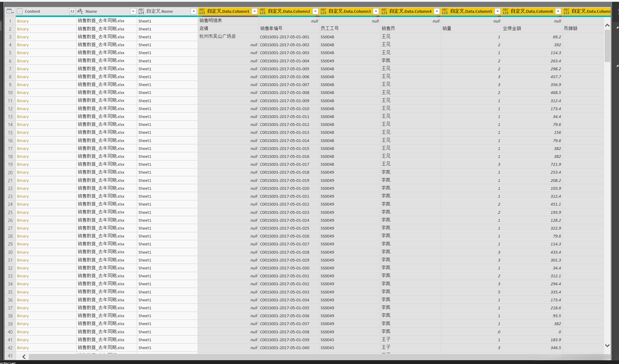
Task: Open the filter dropdown for the Name column
Action: coord(133,11)
